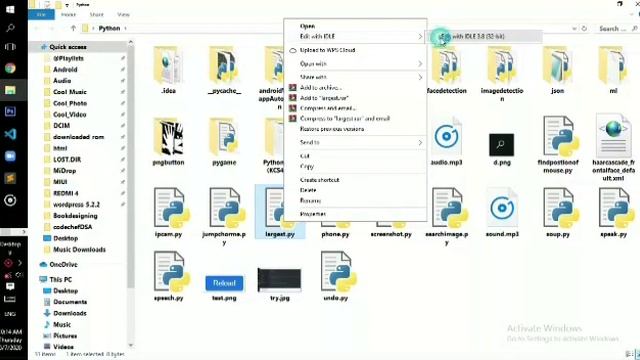Open Properties from the context menu

point(355,214)
